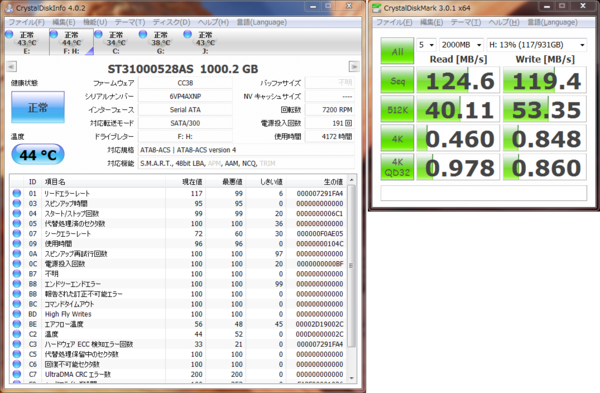This screenshot has width=600, height=393.
Task: Click firmware value CC38
Action: coord(185,83)
